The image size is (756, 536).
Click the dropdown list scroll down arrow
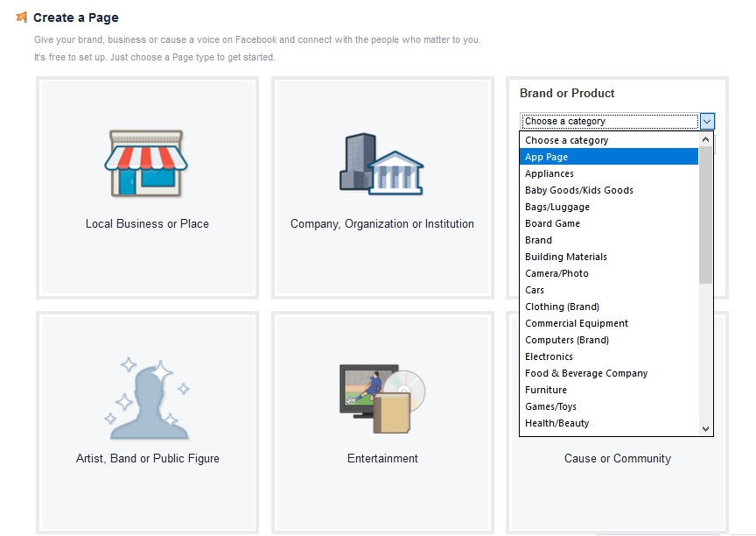tap(706, 429)
